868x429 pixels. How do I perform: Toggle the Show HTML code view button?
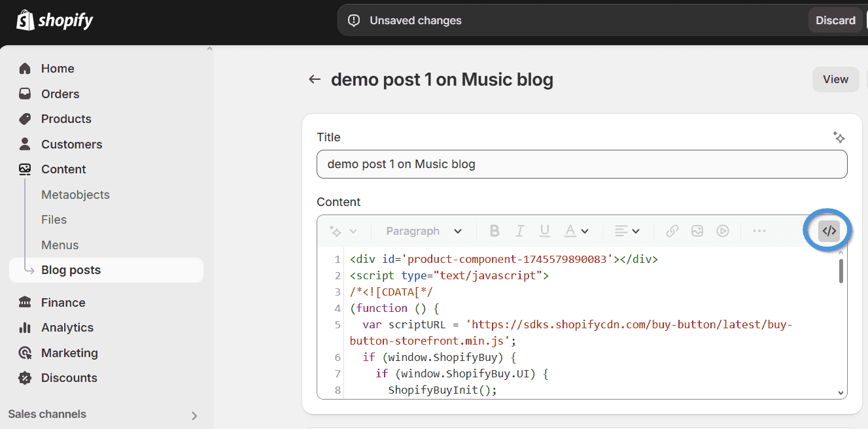(829, 231)
